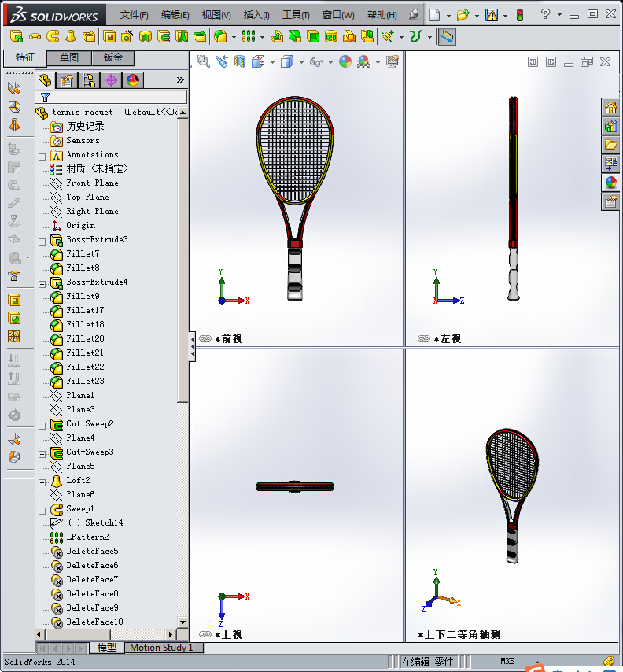Open the 插入(I) menu
Image resolution: width=623 pixels, height=672 pixels.
[256, 15]
